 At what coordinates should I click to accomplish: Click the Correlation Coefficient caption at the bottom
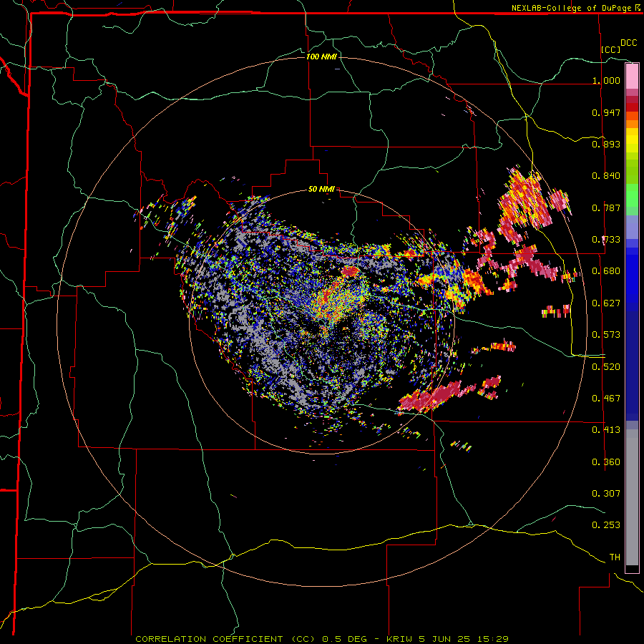321,639
